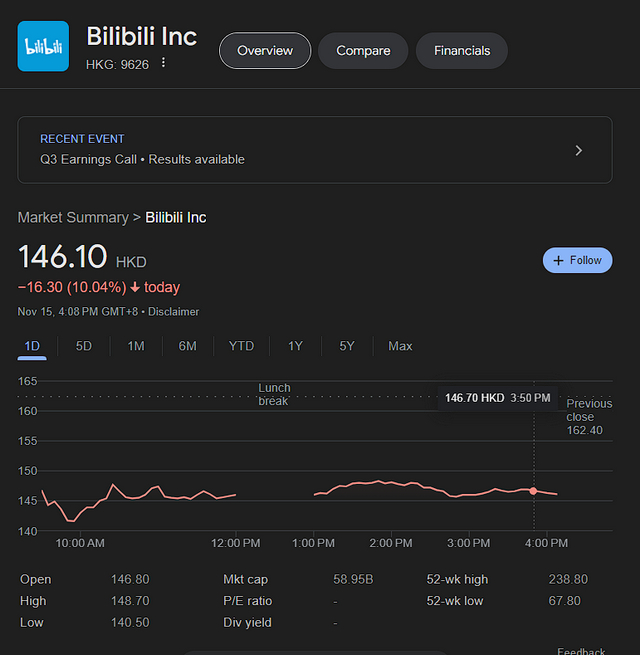640x655 pixels.
Task: Switch chart to 6M range
Action: click(187, 346)
